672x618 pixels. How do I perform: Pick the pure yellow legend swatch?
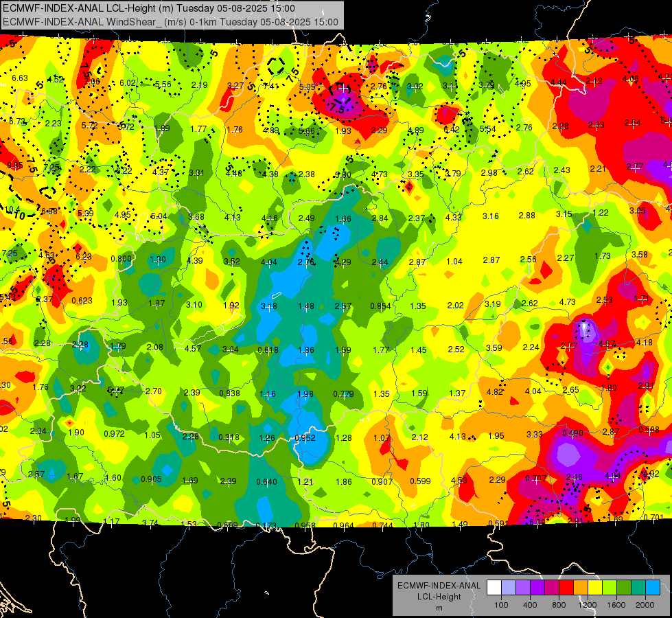[595, 588]
